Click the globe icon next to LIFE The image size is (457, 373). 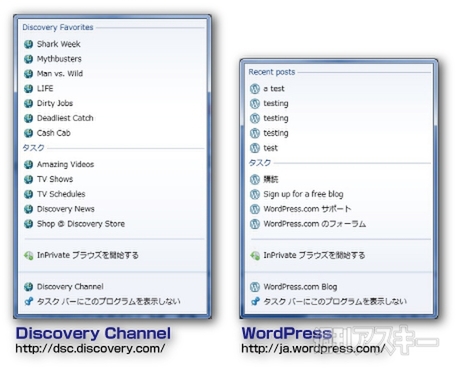pos(29,89)
